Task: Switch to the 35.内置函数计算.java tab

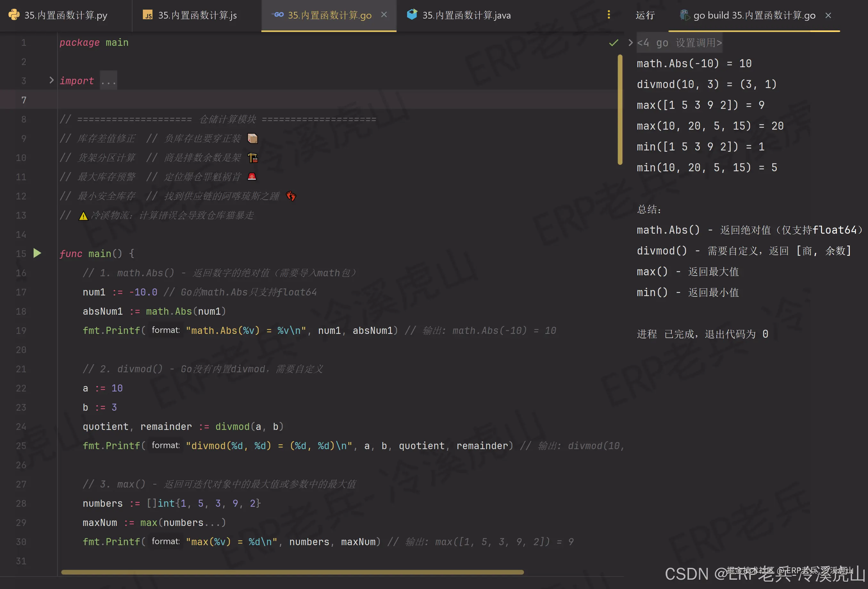Action: [466, 15]
